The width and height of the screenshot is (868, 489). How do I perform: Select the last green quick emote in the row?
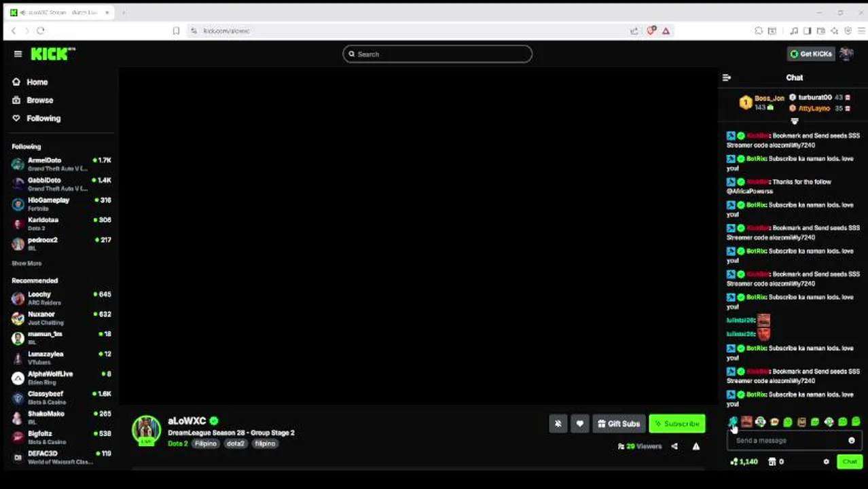(x=856, y=422)
